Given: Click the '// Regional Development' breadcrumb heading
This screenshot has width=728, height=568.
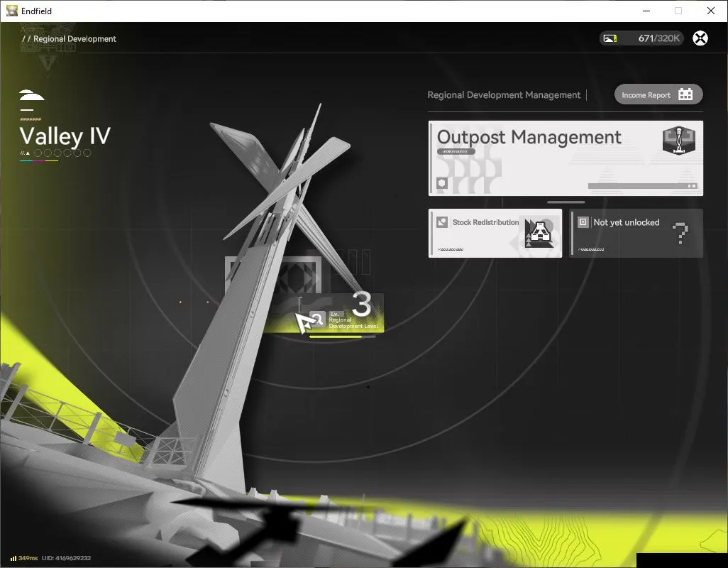Looking at the screenshot, I should point(69,39).
